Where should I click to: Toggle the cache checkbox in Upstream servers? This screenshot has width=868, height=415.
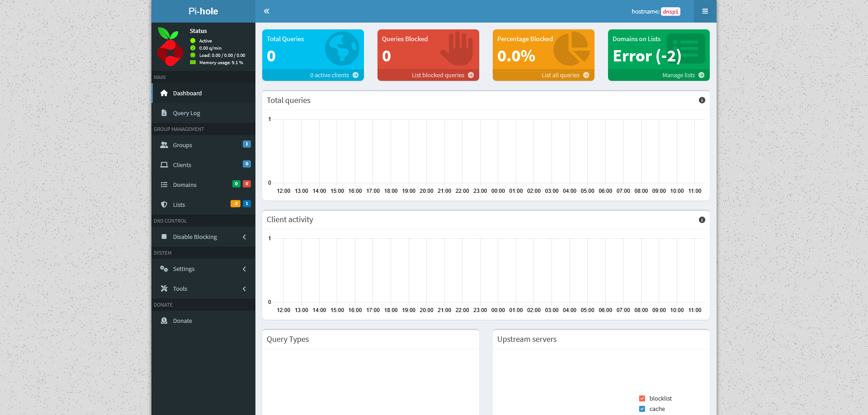(x=642, y=409)
